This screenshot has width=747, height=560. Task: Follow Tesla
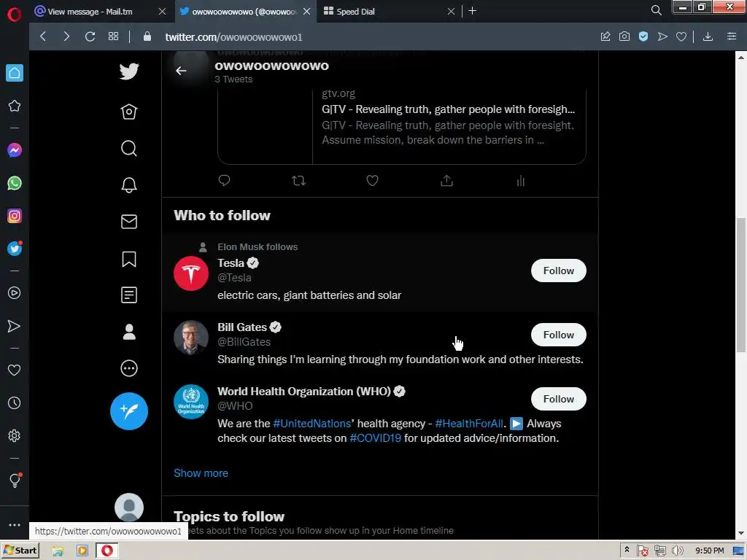558,271
